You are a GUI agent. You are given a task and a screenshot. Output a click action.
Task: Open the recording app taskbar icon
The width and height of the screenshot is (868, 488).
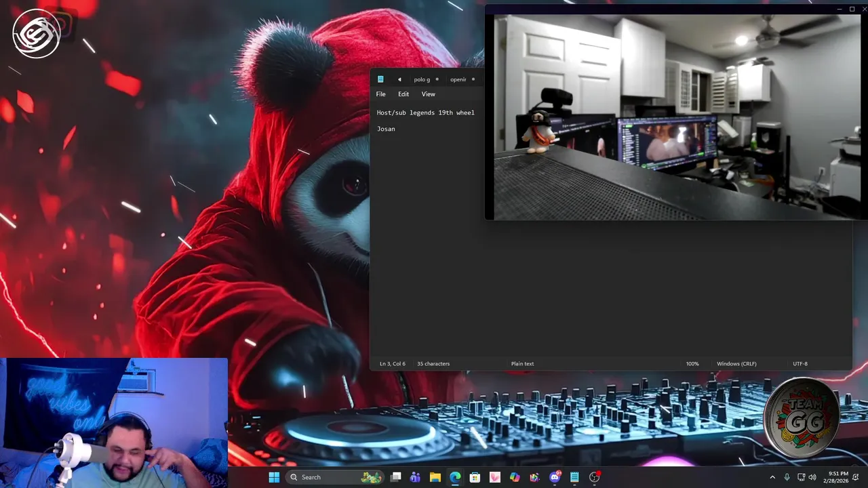595,477
